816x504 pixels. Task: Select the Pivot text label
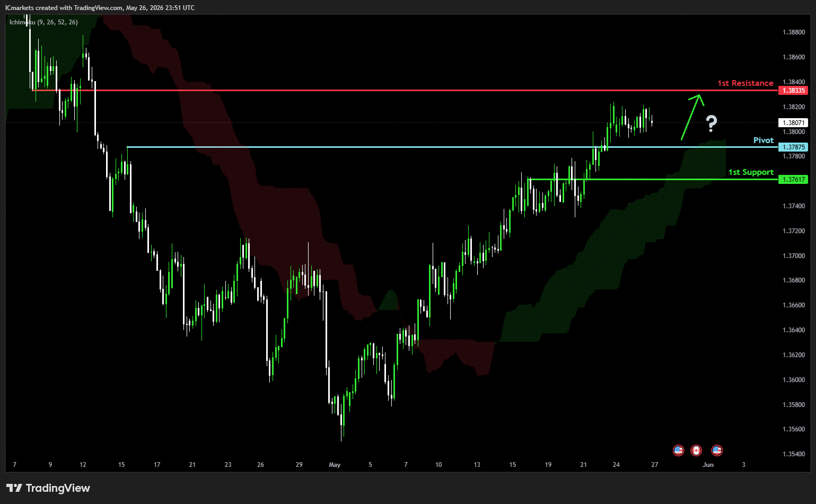click(764, 140)
